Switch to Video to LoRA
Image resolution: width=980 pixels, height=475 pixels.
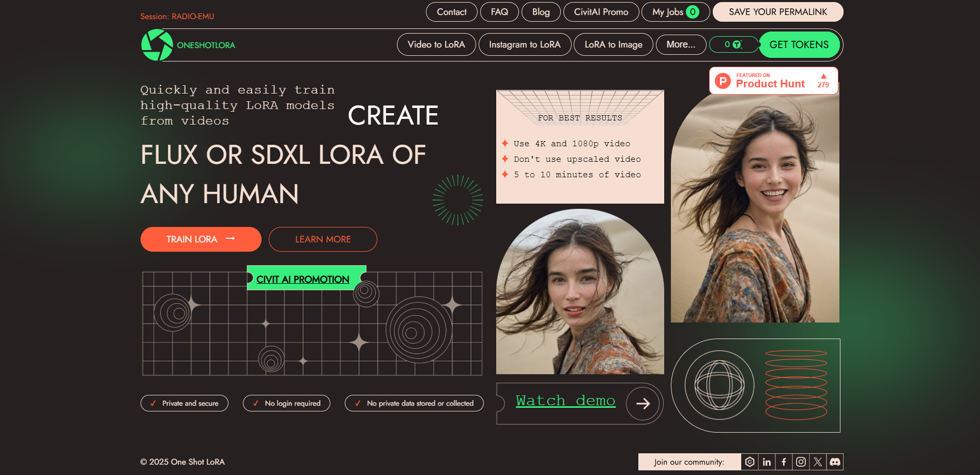tap(436, 44)
